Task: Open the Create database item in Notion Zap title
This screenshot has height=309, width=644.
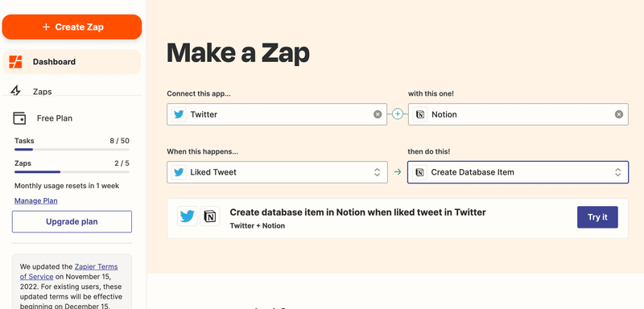Action: (x=357, y=212)
